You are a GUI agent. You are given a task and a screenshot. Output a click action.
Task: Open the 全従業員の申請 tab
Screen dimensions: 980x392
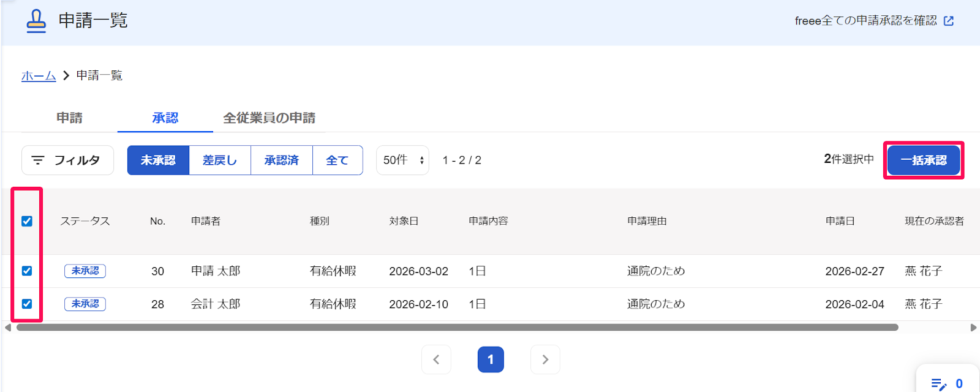269,118
